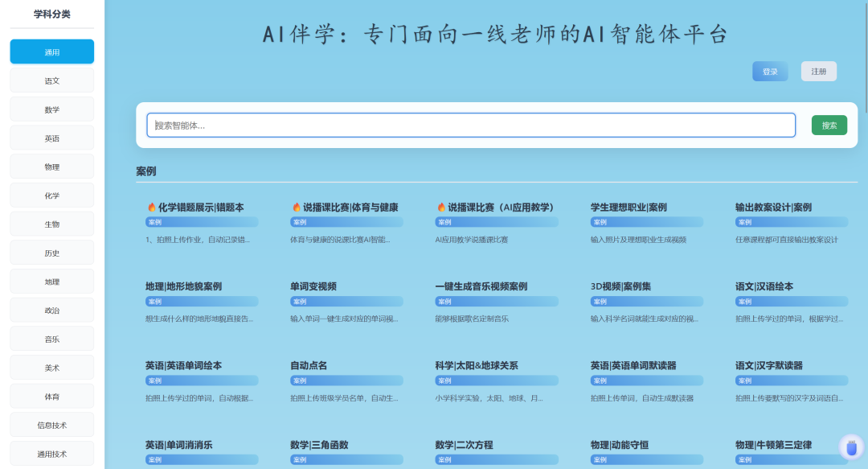Open the 英语|英语单词默读器 card
The width and height of the screenshot is (868, 469).
pyautogui.click(x=633, y=366)
